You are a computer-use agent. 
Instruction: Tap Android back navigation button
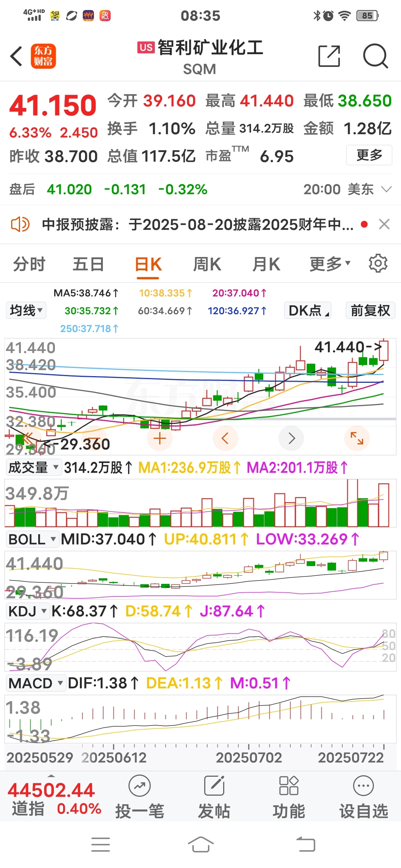[306, 844]
